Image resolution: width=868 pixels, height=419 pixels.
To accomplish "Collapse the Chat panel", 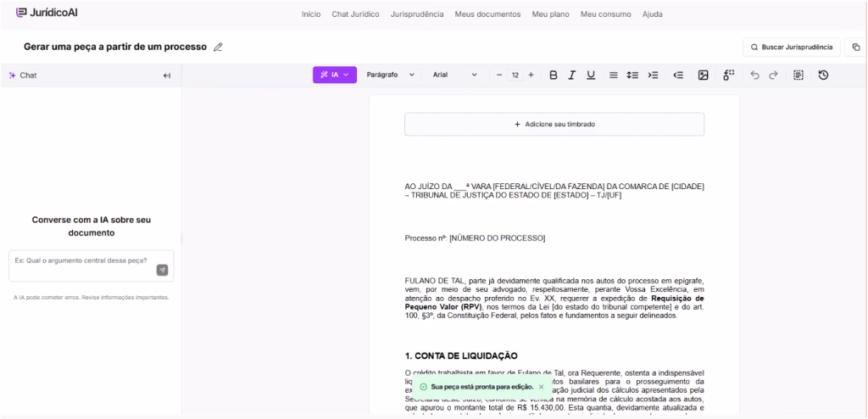I will pos(167,75).
